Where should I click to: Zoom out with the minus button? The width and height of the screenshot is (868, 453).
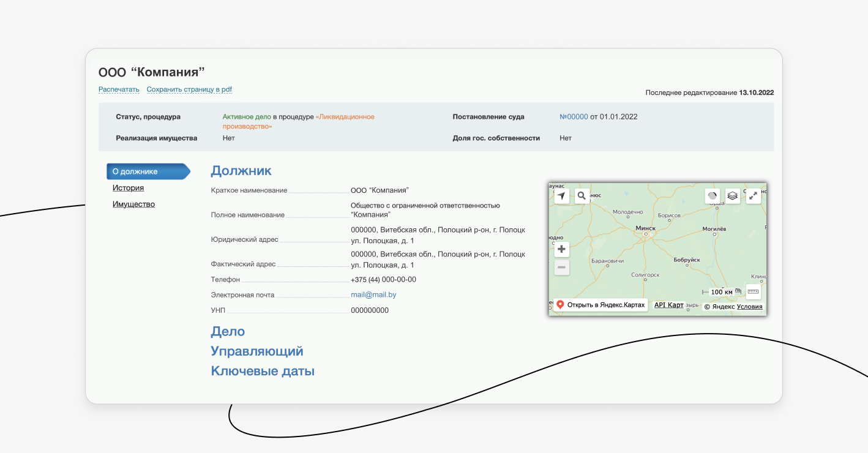pos(561,268)
